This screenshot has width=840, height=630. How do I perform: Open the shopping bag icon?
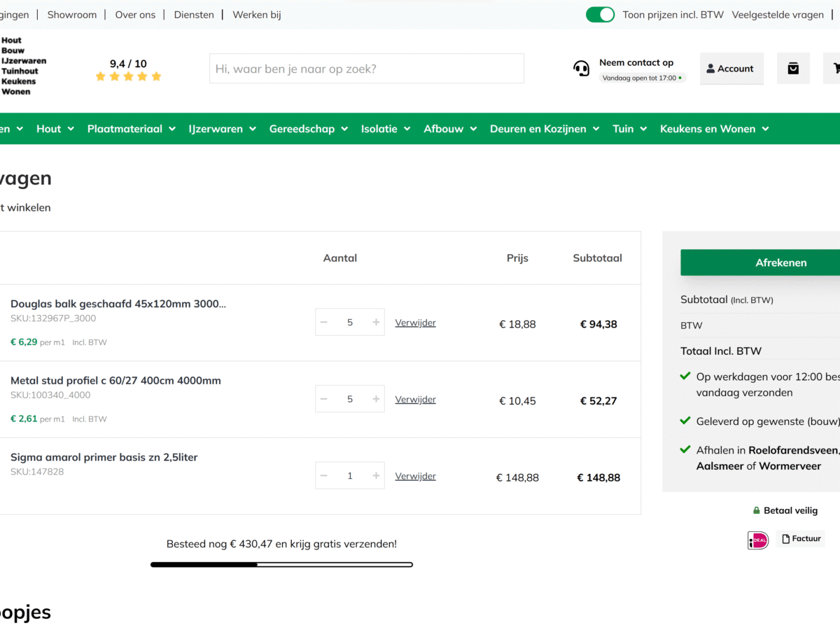pos(793,69)
